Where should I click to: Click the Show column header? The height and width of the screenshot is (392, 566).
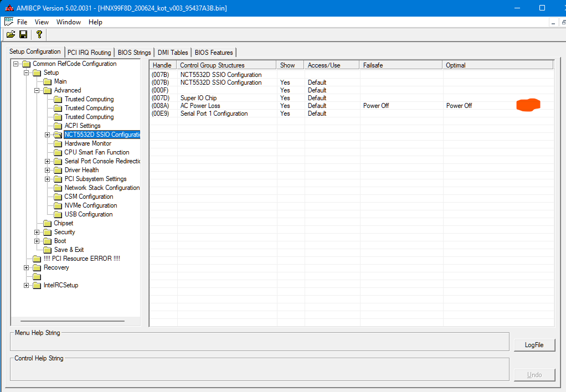coord(290,65)
